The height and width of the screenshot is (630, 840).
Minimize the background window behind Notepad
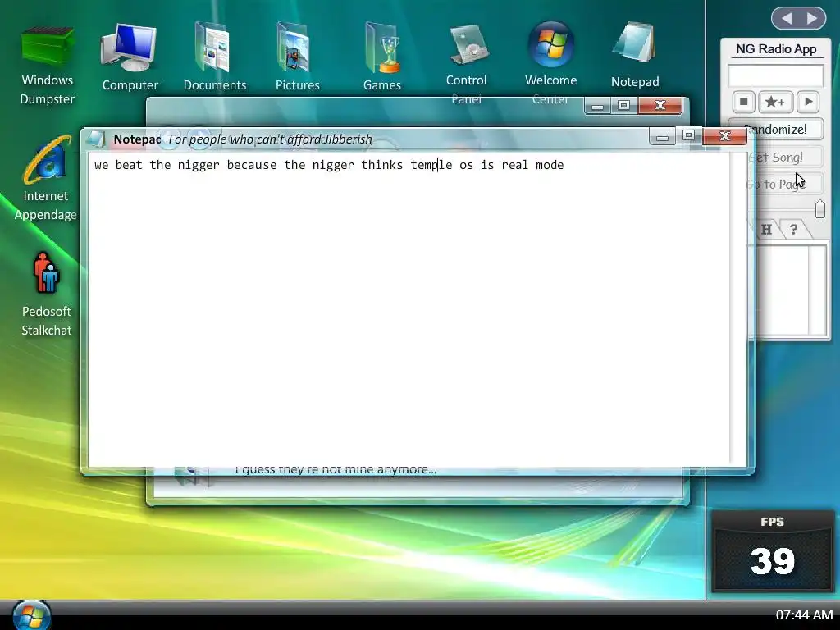tap(598, 106)
